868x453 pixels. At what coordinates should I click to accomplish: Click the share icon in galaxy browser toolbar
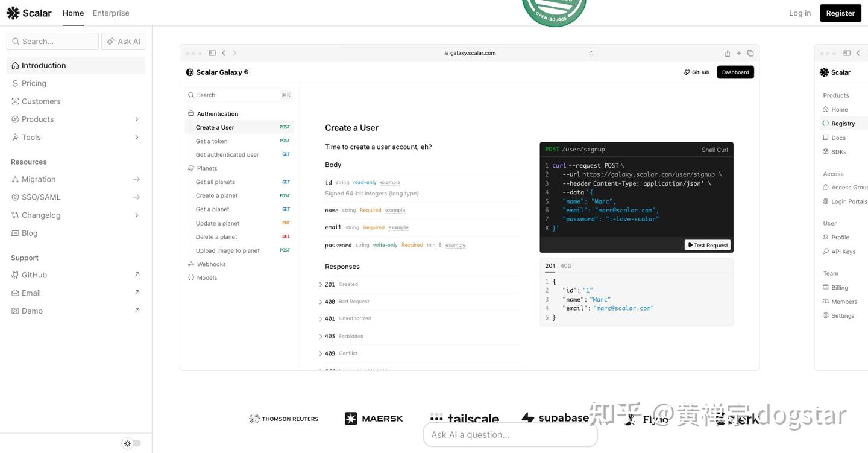coord(728,53)
